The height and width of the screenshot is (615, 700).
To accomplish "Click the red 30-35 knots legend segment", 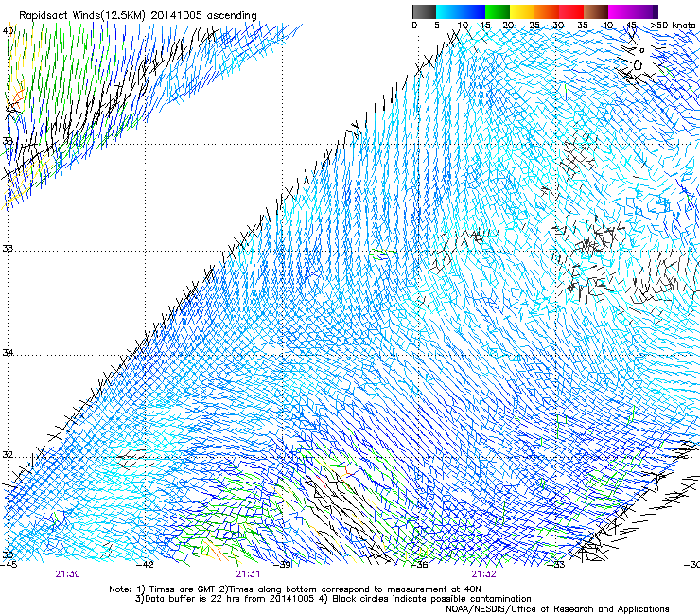I will click(571, 11).
